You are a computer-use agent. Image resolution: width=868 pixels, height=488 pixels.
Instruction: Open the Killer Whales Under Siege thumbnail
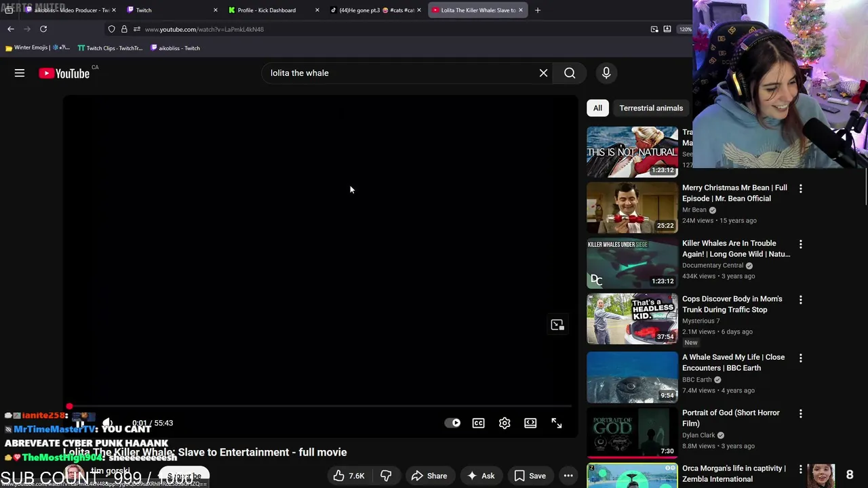coord(632,263)
